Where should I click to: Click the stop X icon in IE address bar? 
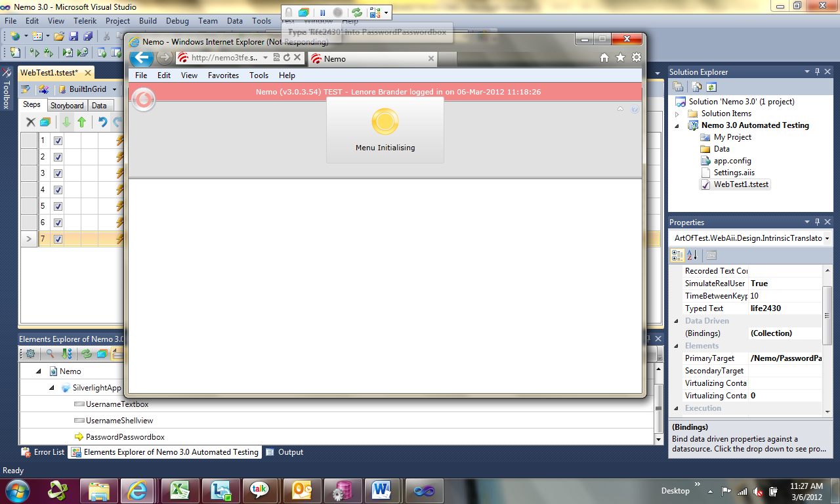(297, 58)
